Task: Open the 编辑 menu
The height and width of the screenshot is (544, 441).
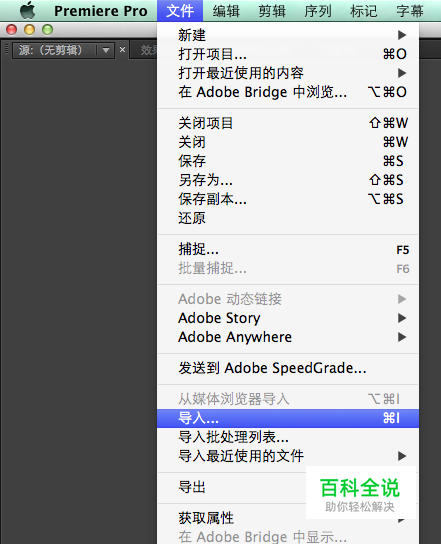Action: click(x=226, y=11)
